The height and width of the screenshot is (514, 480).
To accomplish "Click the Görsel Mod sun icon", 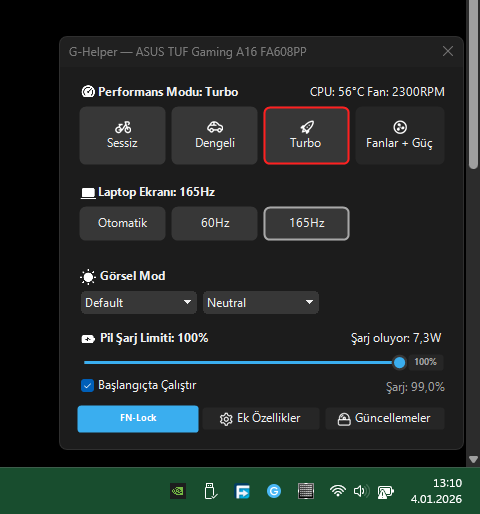I will [x=88, y=277].
